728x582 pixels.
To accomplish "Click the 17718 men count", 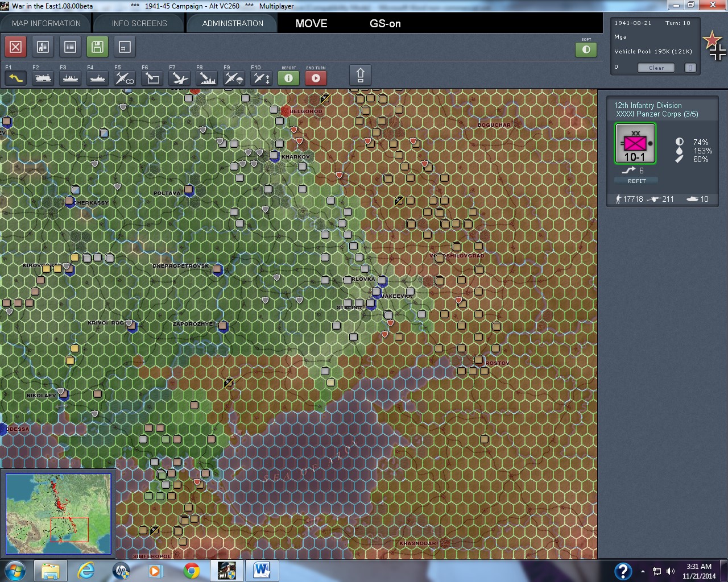I will point(633,199).
